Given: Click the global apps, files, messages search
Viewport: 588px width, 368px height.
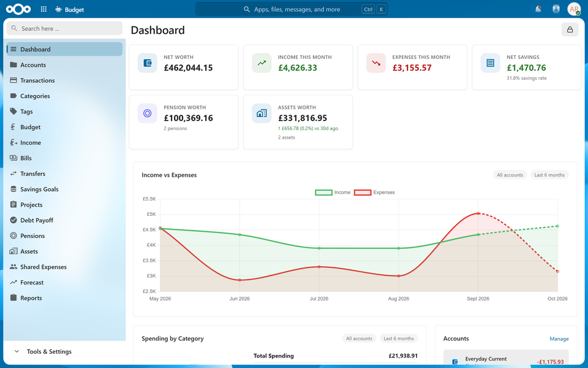Looking at the screenshot, I should tap(292, 9).
